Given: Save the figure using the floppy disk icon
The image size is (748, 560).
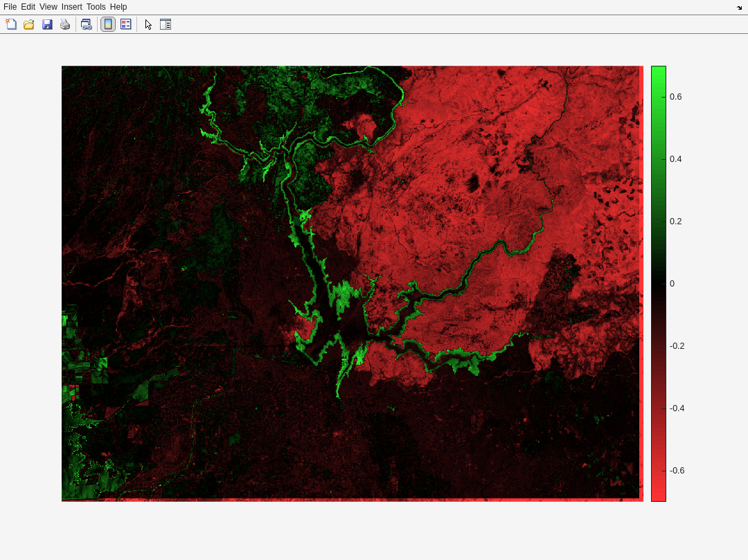Looking at the screenshot, I should (47, 24).
